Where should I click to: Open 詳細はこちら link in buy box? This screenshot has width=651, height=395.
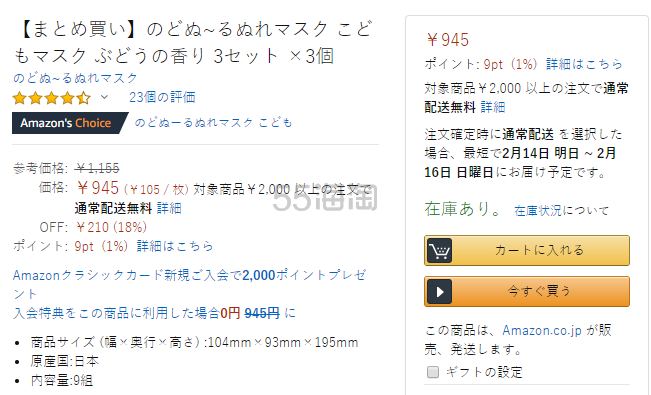click(x=584, y=64)
